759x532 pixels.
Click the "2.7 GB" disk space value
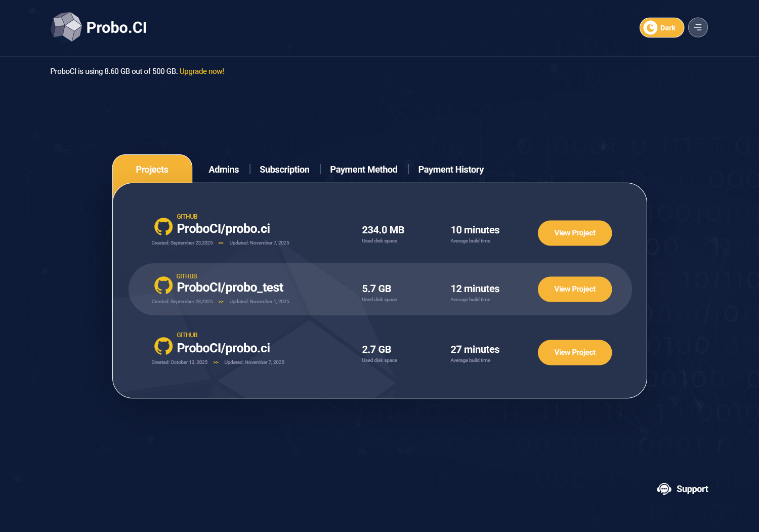tap(376, 349)
